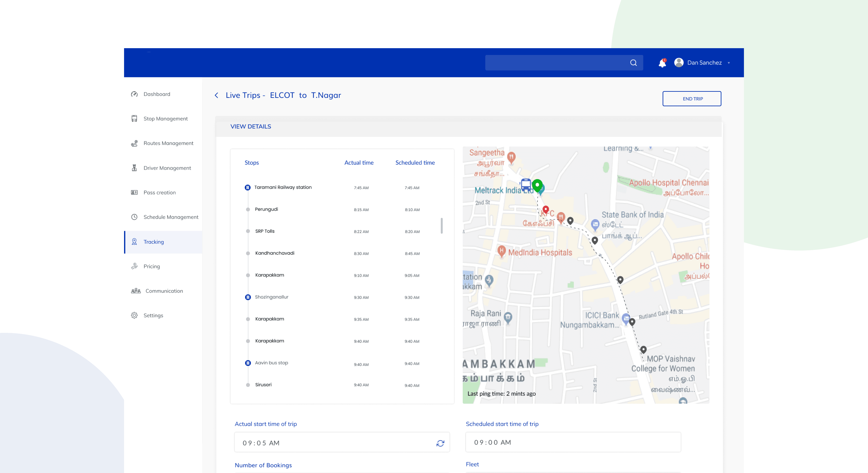Click the 8:45 AM scheduled time for Kandhanchavadi
868x473 pixels.
(412, 254)
